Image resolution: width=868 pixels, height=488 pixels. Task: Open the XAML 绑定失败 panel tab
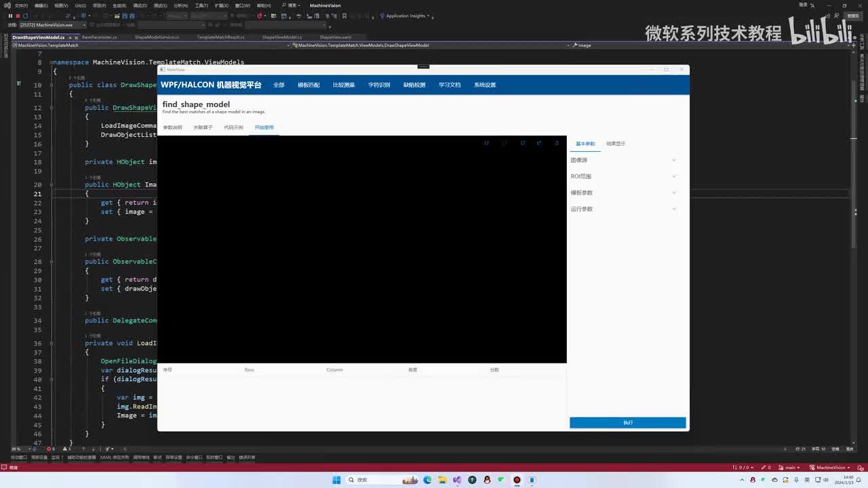[114, 457]
